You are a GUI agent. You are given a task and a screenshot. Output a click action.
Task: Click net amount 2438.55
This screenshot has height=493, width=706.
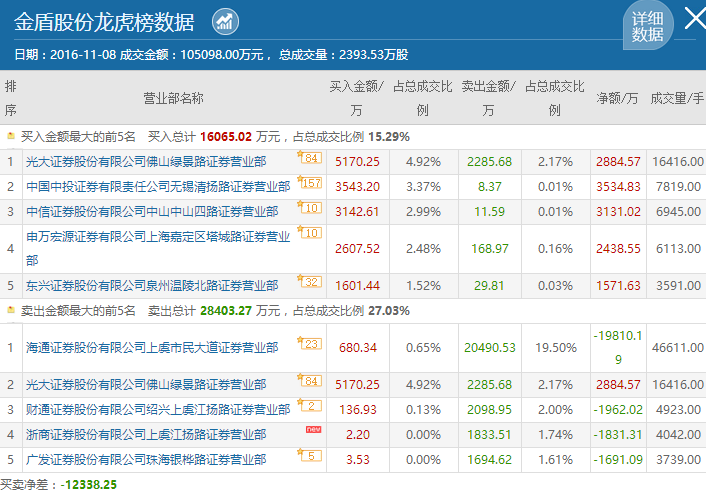(618, 249)
